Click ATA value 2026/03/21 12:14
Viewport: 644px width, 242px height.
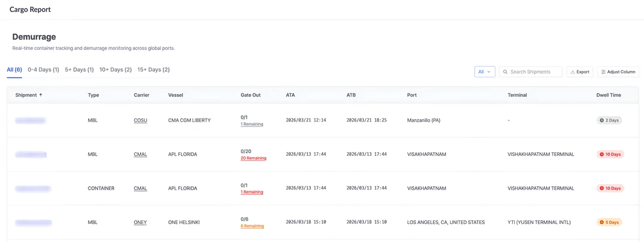pyautogui.click(x=306, y=120)
